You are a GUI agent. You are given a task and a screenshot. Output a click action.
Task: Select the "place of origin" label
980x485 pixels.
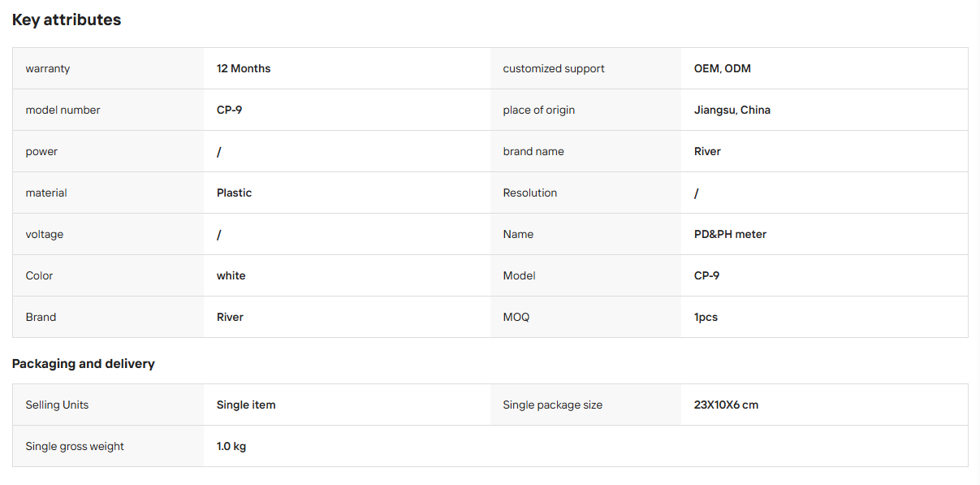coord(539,110)
